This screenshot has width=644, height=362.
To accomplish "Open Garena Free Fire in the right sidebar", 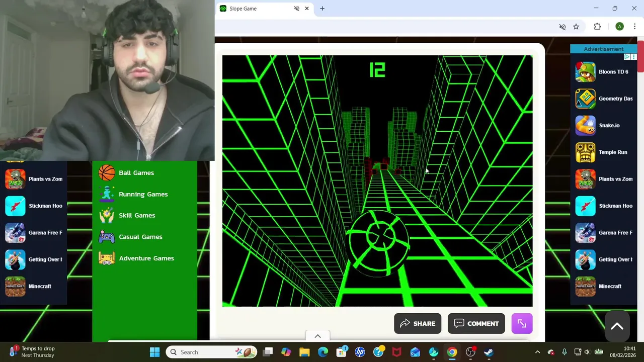I will click(604, 233).
